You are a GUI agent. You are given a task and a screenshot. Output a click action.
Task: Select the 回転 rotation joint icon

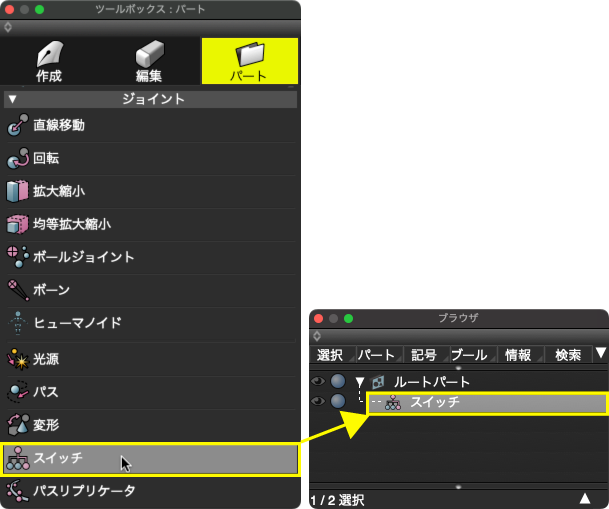pyautogui.click(x=18, y=158)
